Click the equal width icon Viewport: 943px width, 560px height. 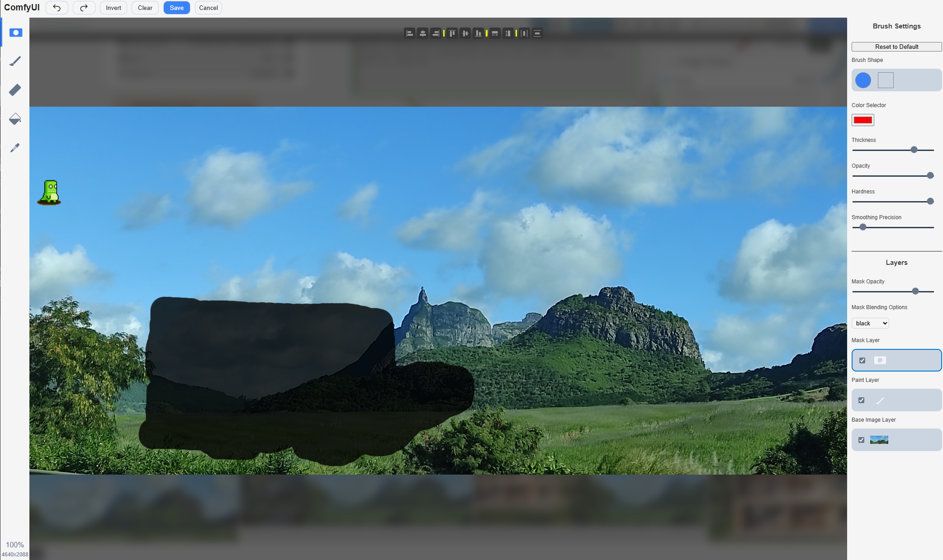pos(495,33)
